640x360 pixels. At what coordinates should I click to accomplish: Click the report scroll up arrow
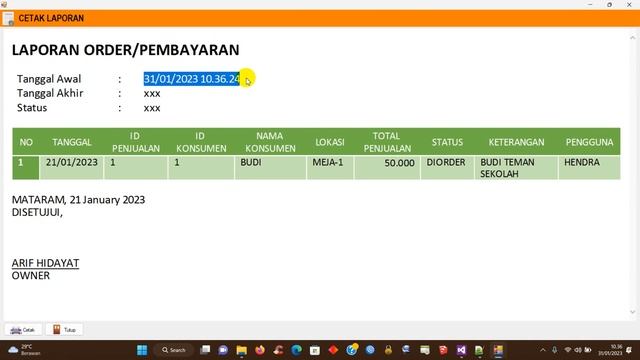point(633,38)
